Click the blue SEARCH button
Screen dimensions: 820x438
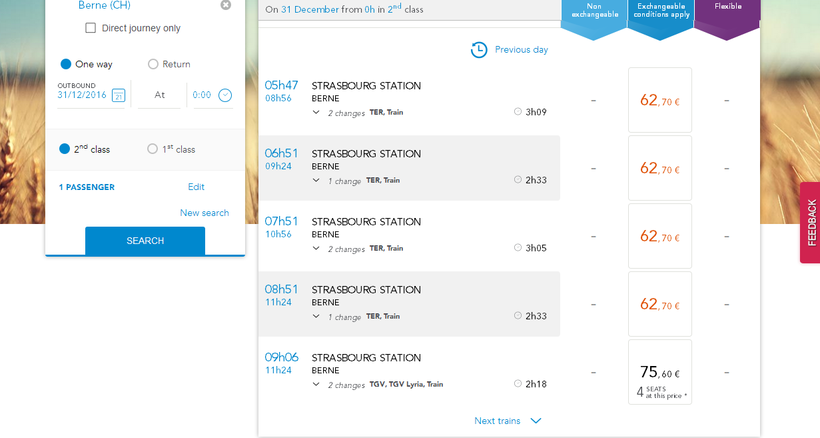(x=145, y=241)
